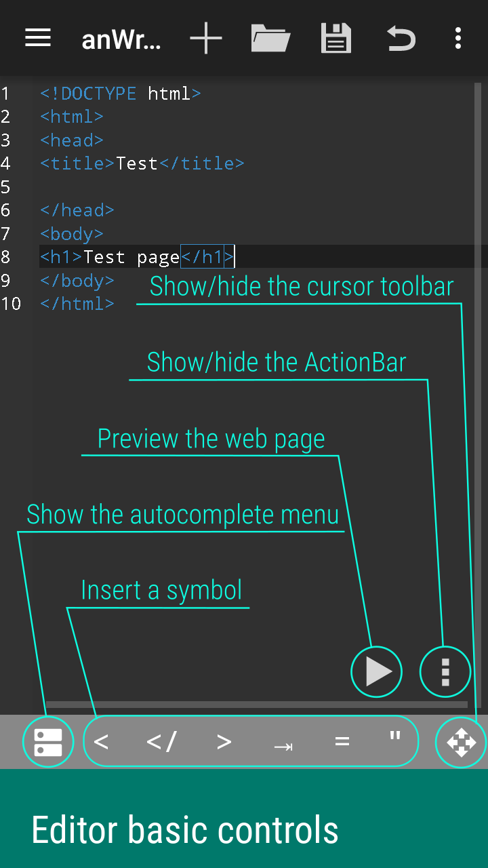The width and height of the screenshot is (488, 868).
Task: Save the file with the floppy disk icon
Action: tap(336, 38)
